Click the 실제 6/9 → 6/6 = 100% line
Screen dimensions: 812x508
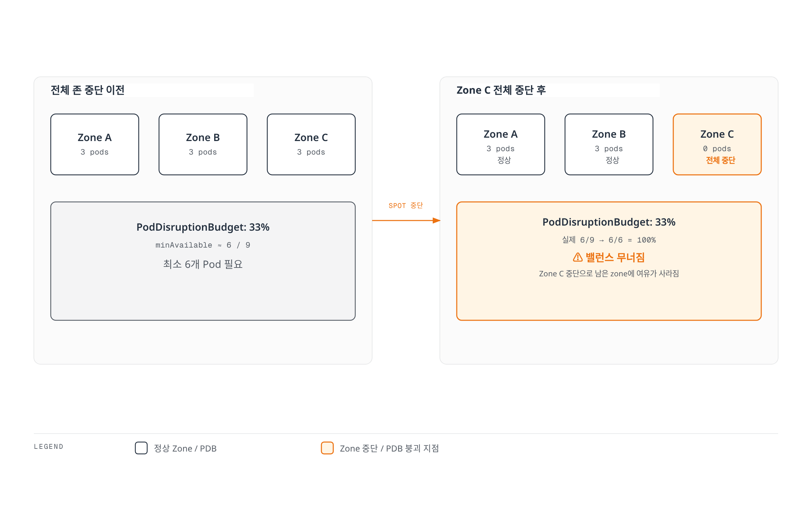(609, 240)
